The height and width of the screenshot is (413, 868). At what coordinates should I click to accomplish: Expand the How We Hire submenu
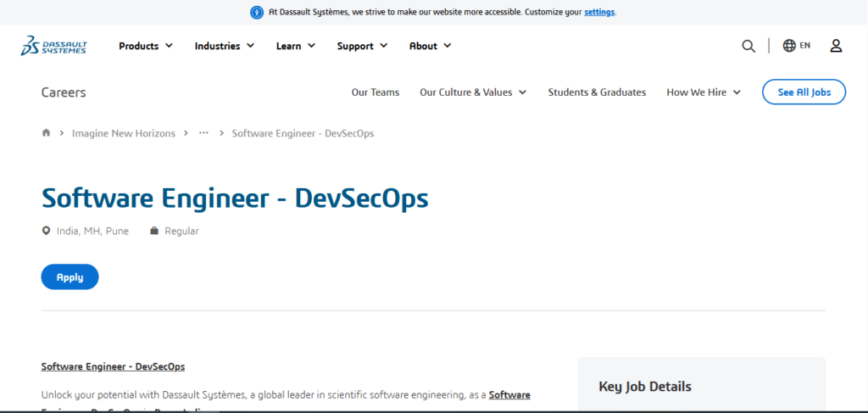pos(703,92)
